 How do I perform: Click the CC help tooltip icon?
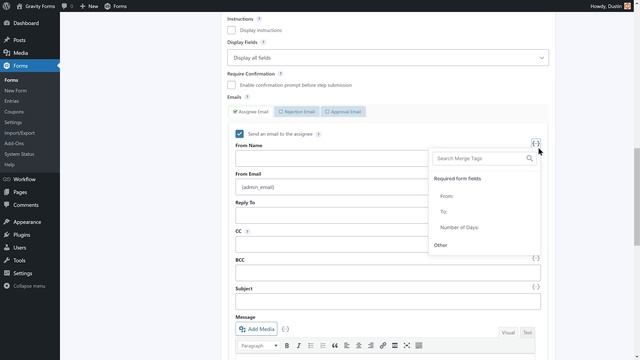click(247, 231)
